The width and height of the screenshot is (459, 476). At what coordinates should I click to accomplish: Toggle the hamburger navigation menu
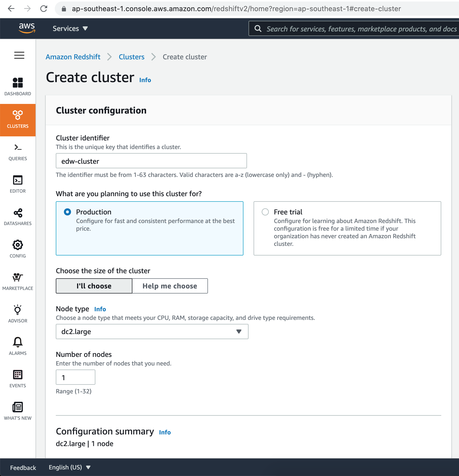coord(19,55)
